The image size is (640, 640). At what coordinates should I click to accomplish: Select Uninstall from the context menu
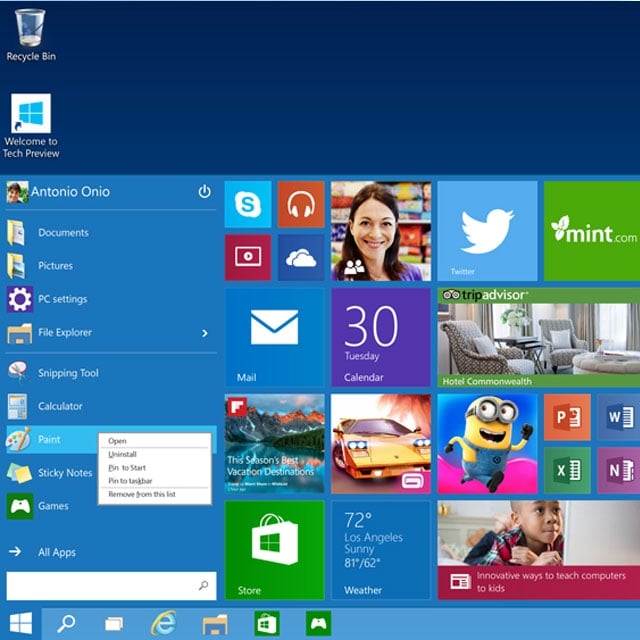123,454
